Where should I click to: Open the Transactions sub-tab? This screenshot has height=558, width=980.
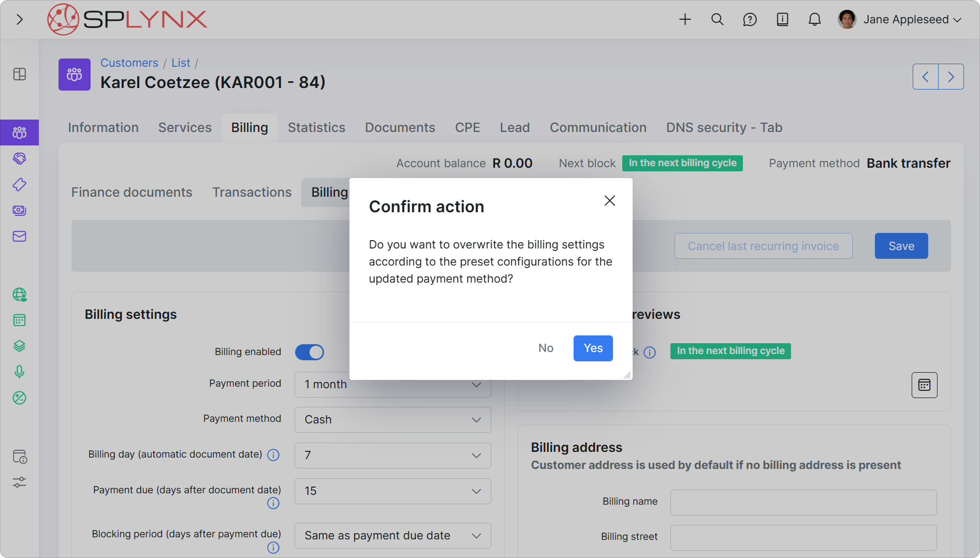252,192
